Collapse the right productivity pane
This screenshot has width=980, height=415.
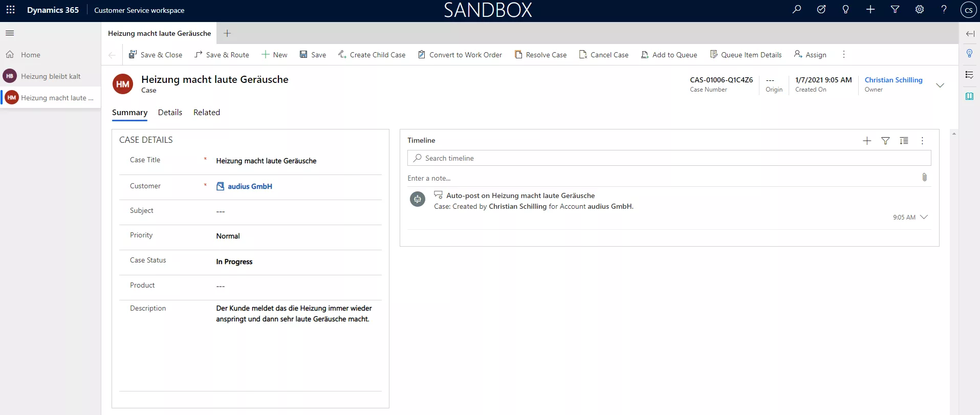pos(970,34)
